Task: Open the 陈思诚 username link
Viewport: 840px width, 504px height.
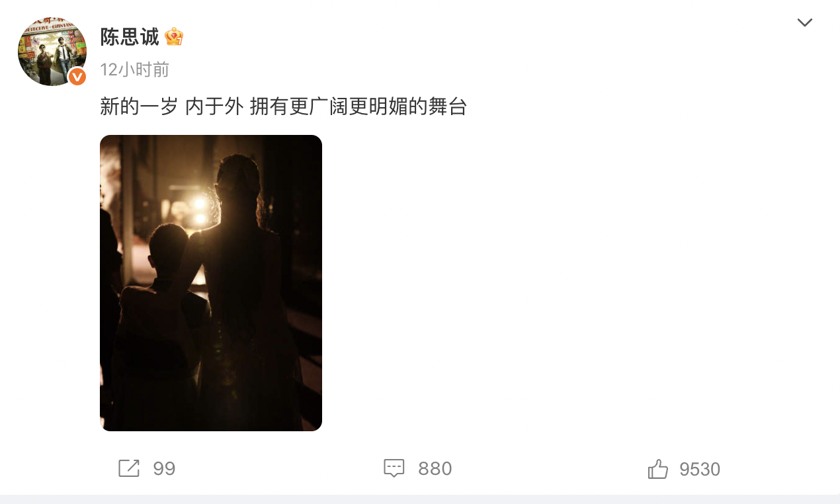Action: pyautogui.click(x=130, y=37)
